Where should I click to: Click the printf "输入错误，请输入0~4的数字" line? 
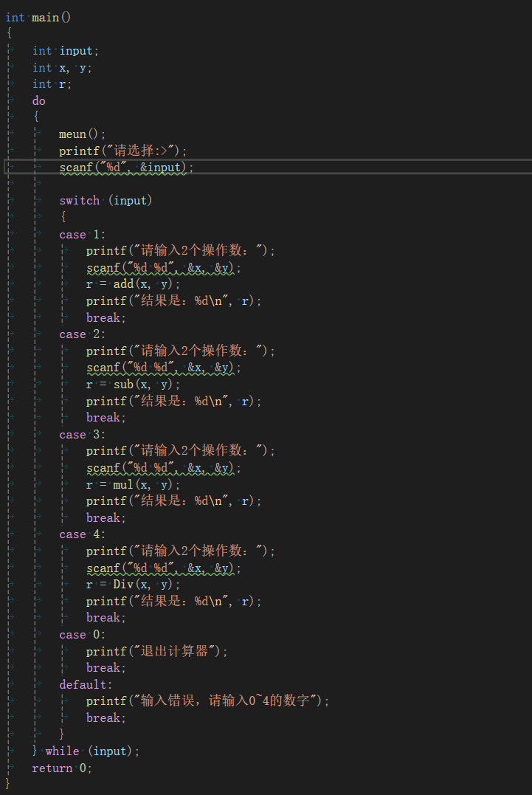tap(208, 701)
